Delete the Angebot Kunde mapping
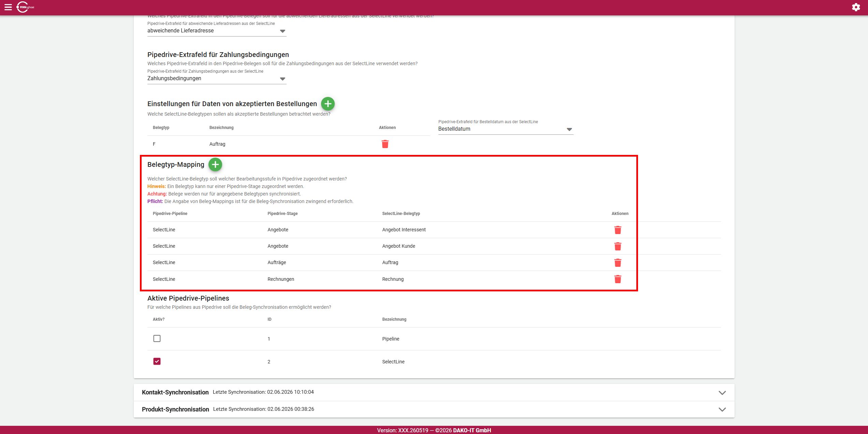868x434 pixels. [x=618, y=246]
